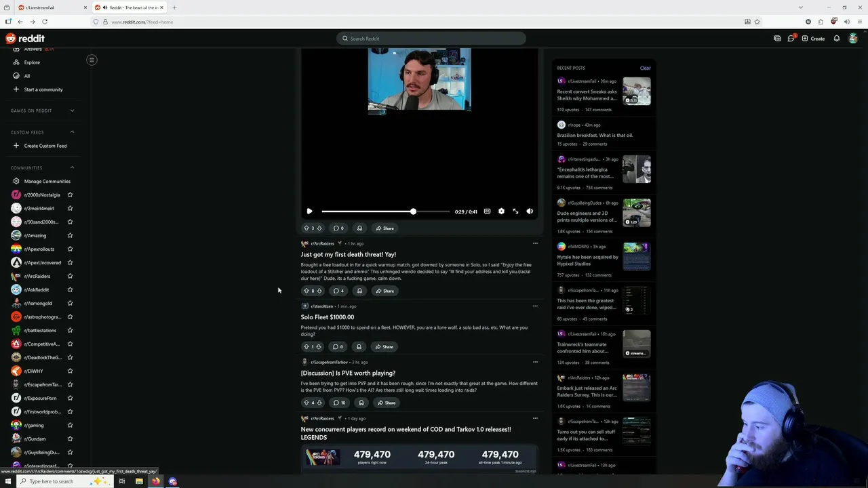The image size is (868, 488).
Task: Share the video post
Action: tap(384, 228)
